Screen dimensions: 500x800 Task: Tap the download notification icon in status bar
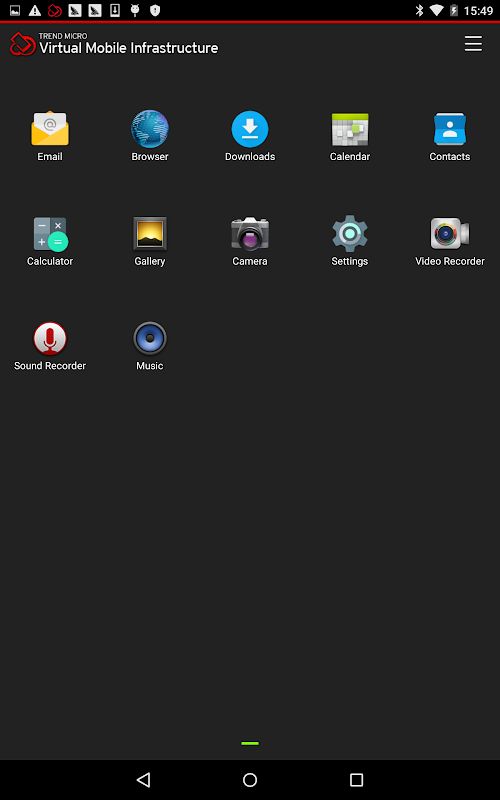(115, 10)
